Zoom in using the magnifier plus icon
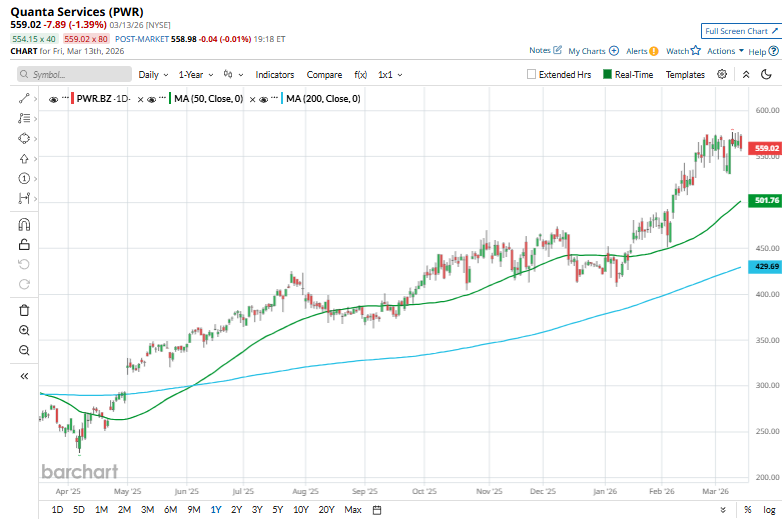Screen dimensions: 782x520 [24, 330]
